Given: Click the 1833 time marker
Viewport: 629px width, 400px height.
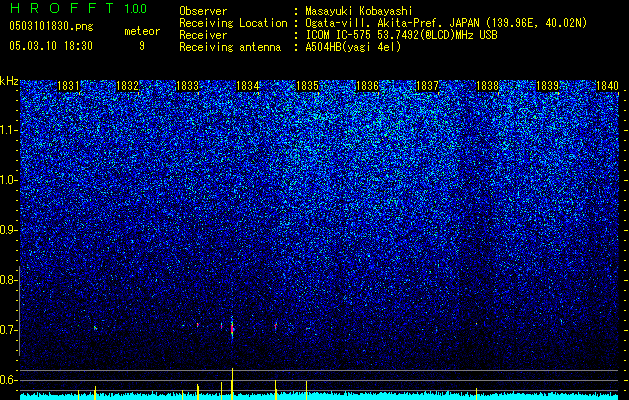Looking at the screenshot, I should click(x=187, y=86).
